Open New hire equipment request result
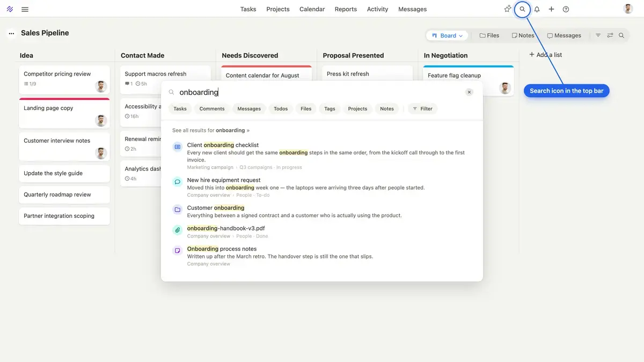 322,187
